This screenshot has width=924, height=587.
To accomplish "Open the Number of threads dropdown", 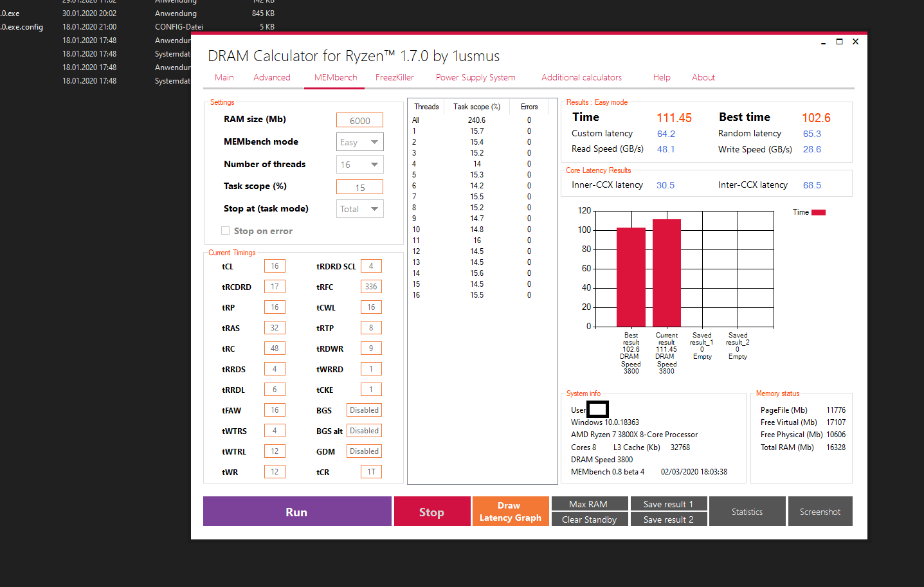I will 360,165.
